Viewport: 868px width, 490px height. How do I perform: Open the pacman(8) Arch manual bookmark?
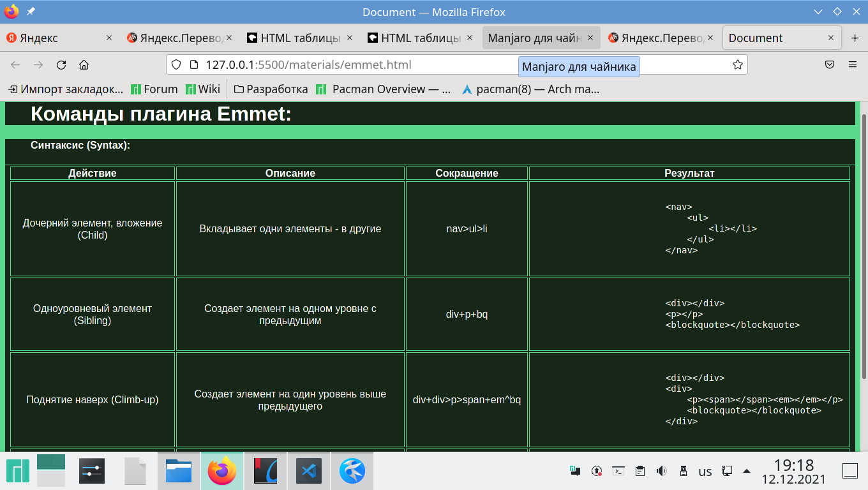[530, 89]
